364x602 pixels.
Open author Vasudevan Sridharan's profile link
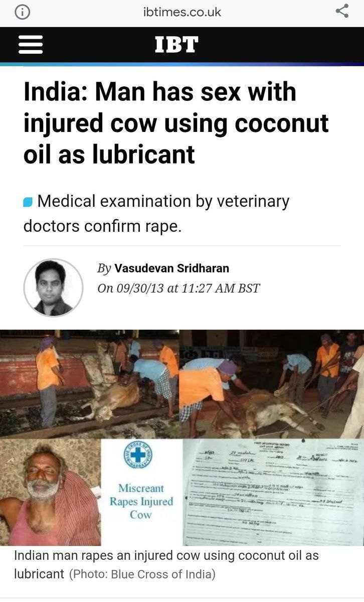pos(172,268)
